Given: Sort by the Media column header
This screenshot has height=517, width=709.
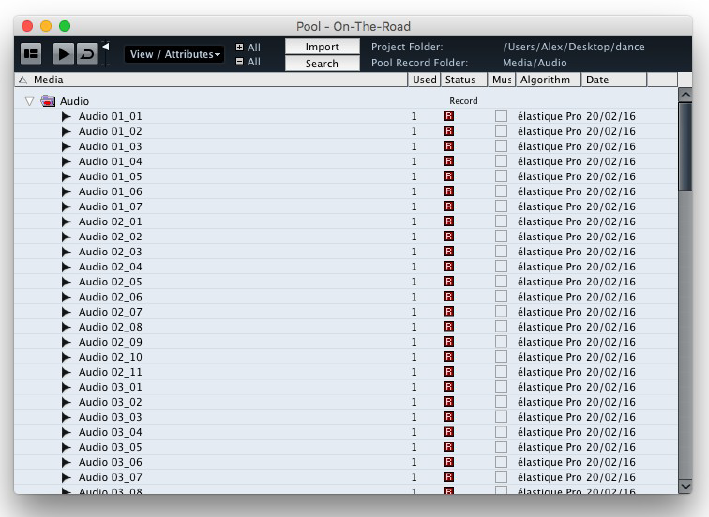Looking at the screenshot, I should [x=211, y=80].
